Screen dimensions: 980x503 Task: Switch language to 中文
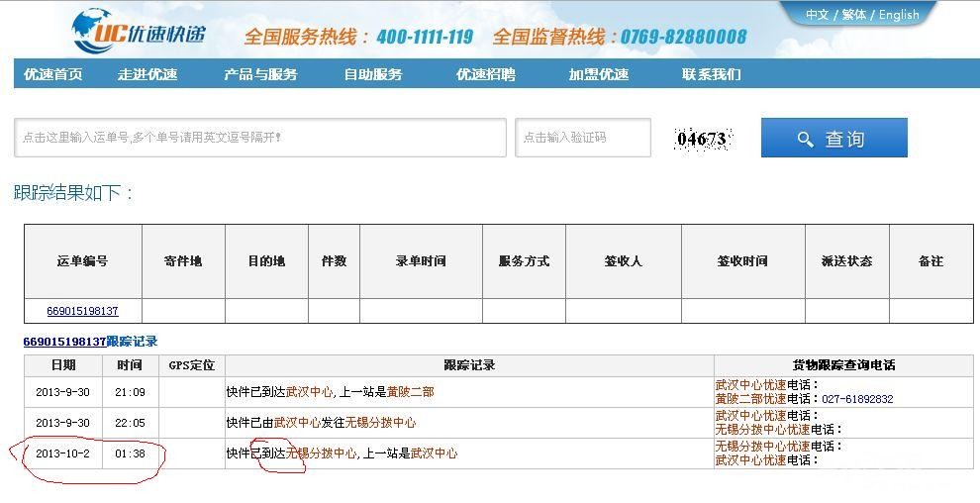tap(817, 15)
